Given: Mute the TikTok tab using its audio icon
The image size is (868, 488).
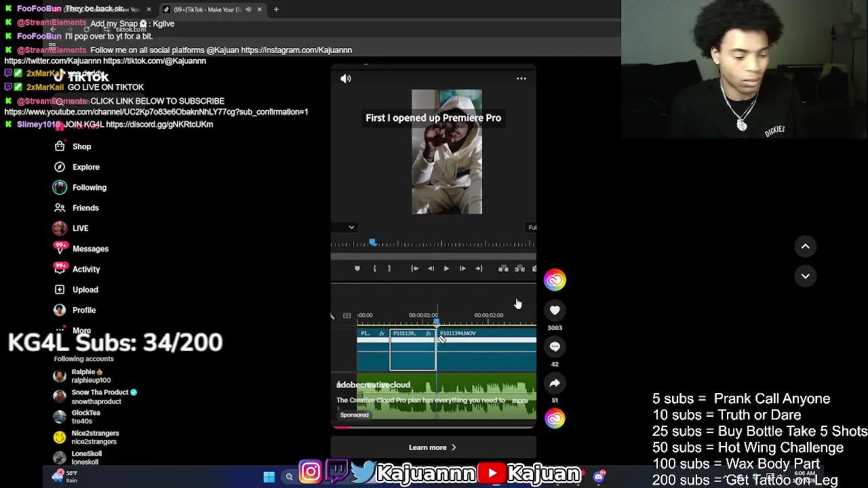Looking at the screenshot, I should coord(248,9).
